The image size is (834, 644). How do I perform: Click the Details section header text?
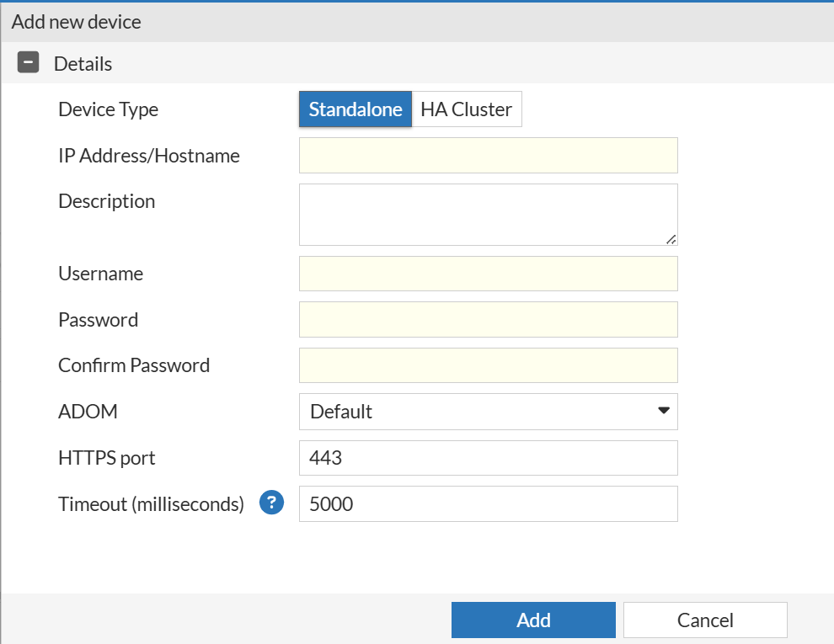[x=83, y=64]
